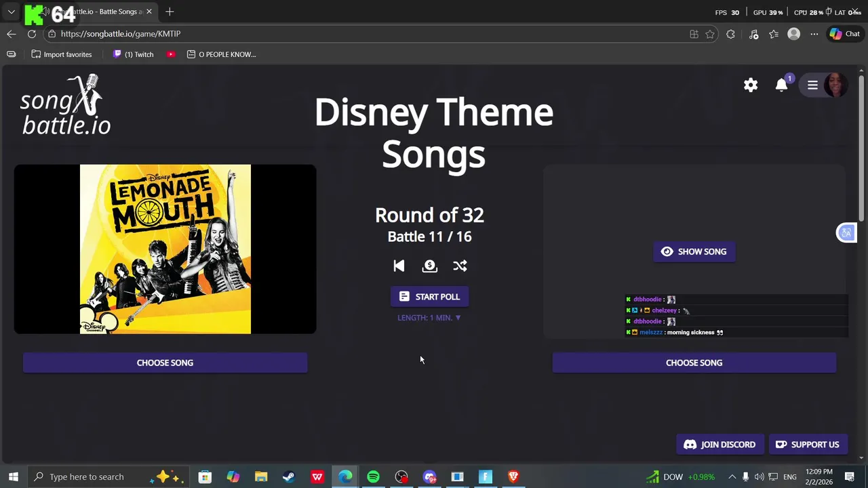
Task: Click the translate floating icon
Action: click(x=846, y=232)
